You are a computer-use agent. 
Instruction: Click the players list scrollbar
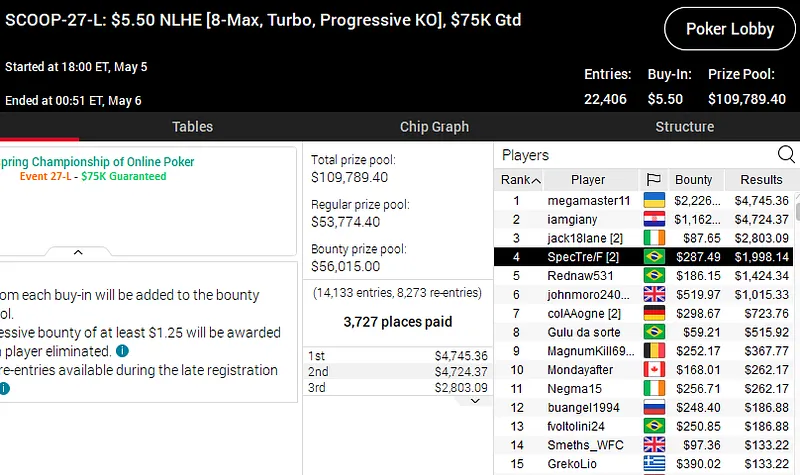click(x=796, y=320)
